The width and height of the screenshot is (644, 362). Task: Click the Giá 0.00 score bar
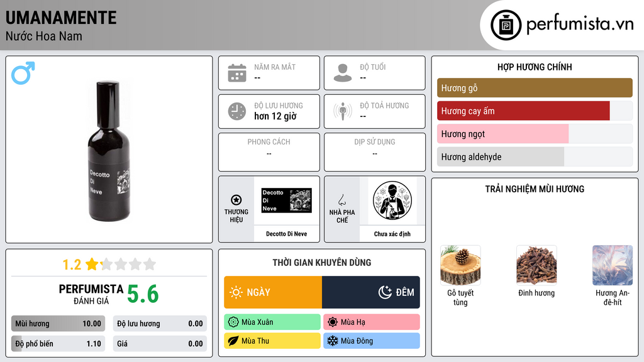coord(160,344)
